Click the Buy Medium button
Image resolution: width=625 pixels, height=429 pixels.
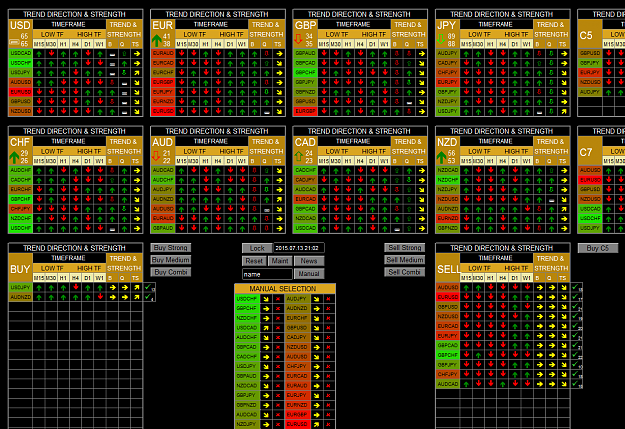click(171, 260)
